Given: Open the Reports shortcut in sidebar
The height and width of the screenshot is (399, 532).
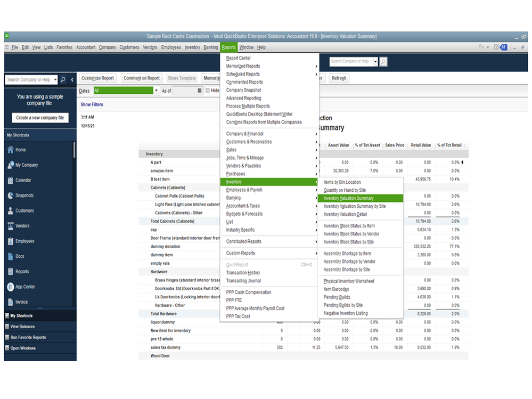Looking at the screenshot, I should 18,272.
